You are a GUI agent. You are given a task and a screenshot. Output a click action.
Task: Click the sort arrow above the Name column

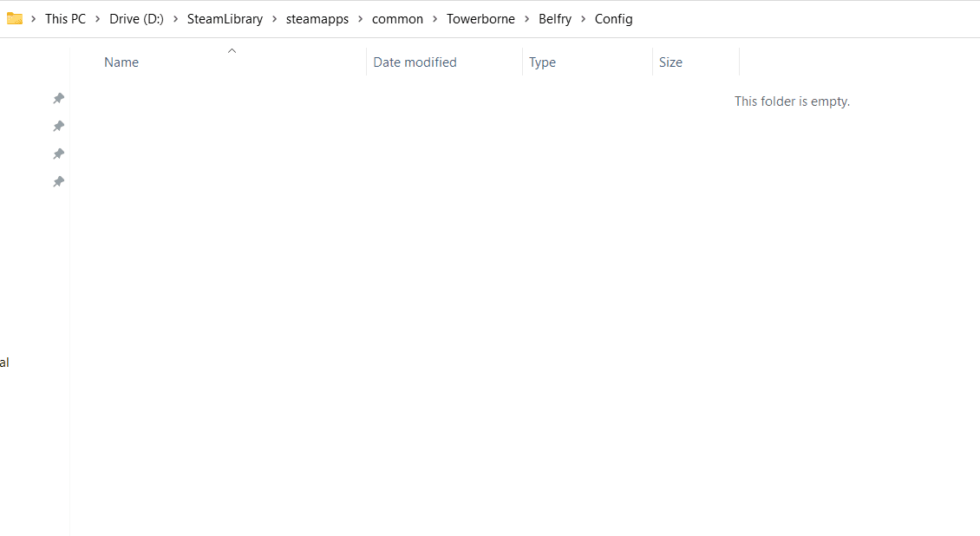coord(232,51)
